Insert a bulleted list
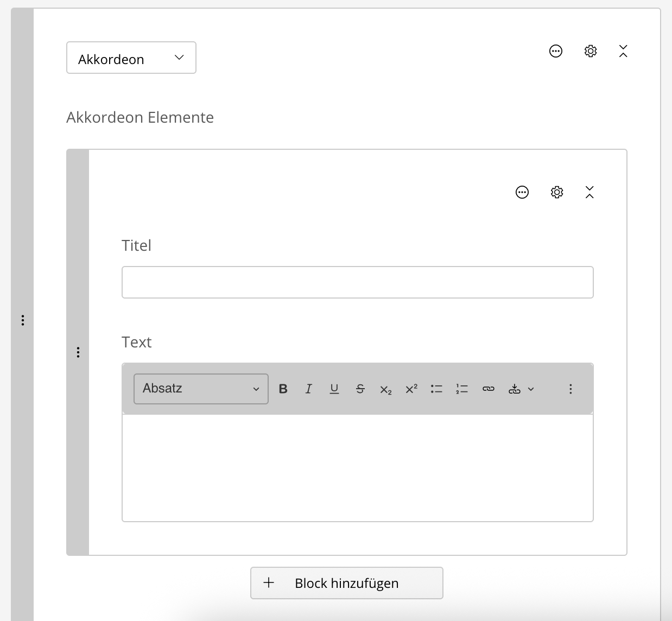Screen dimensions: 672x621 pyautogui.click(x=436, y=389)
